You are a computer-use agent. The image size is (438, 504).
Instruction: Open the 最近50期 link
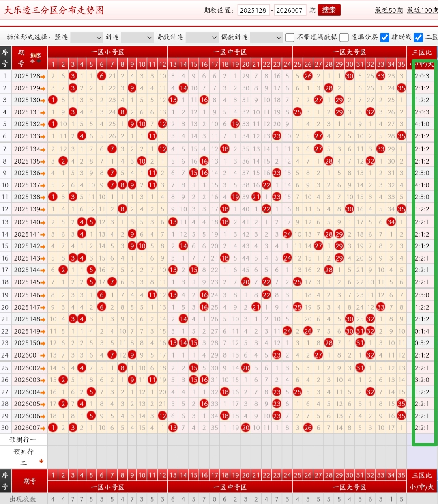click(x=389, y=10)
